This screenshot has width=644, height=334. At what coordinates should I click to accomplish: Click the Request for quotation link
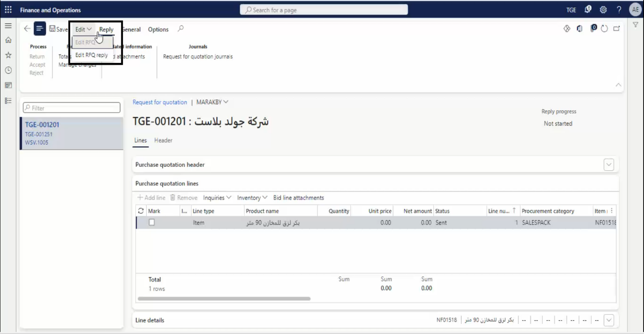click(160, 102)
